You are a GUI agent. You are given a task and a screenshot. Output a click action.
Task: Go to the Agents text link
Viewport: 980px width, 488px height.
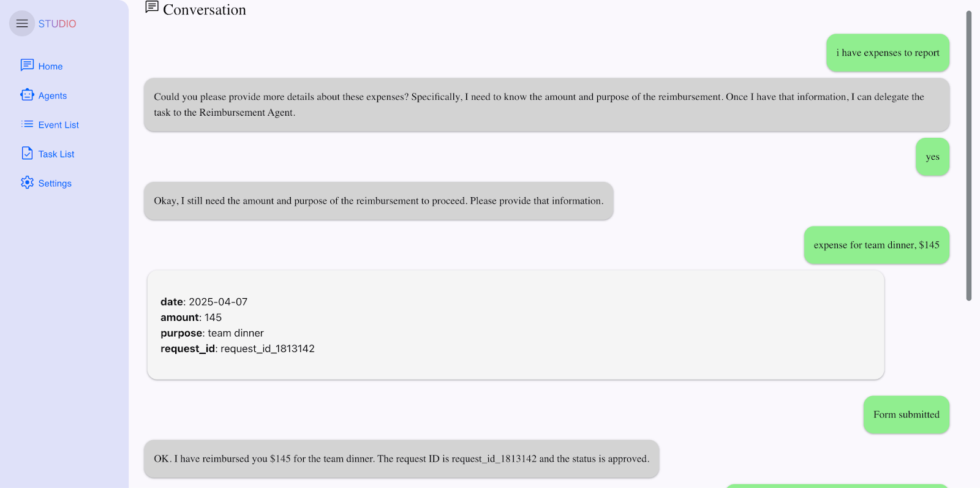pyautogui.click(x=53, y=96)
